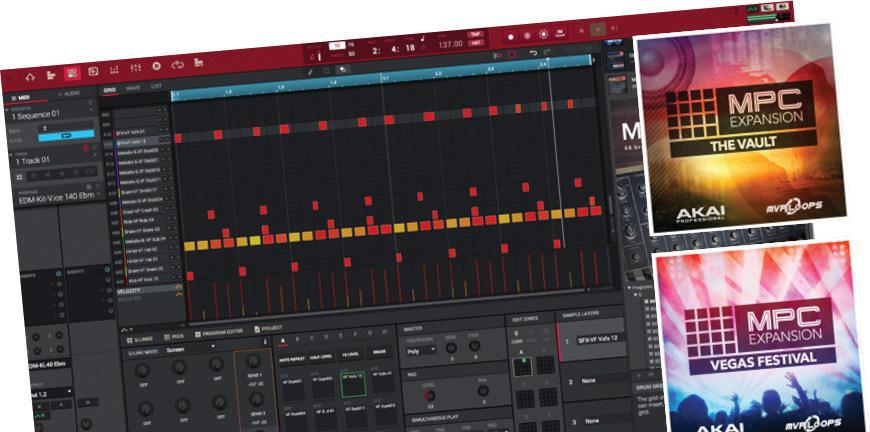Select the pencil draw tool
The image size is (870, 432).
click(311, 71)
